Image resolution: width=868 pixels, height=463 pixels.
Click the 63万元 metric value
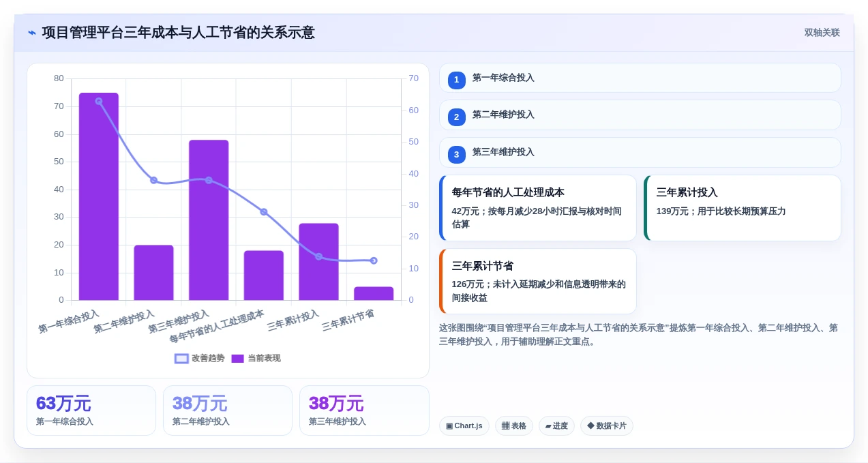63,404
